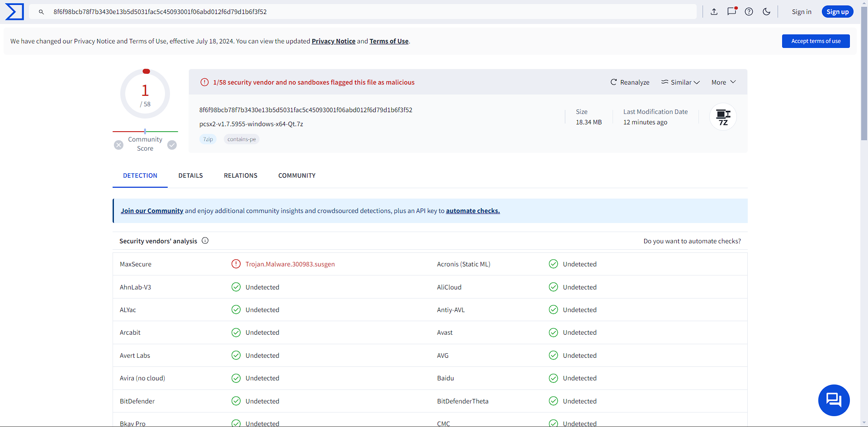868x427 pixels.
Task: Click the VirusTotal logo icon
Action: pos(14,12)
